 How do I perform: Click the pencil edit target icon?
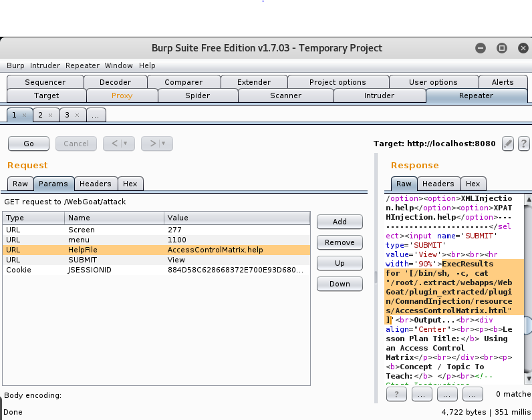[507, 144]
